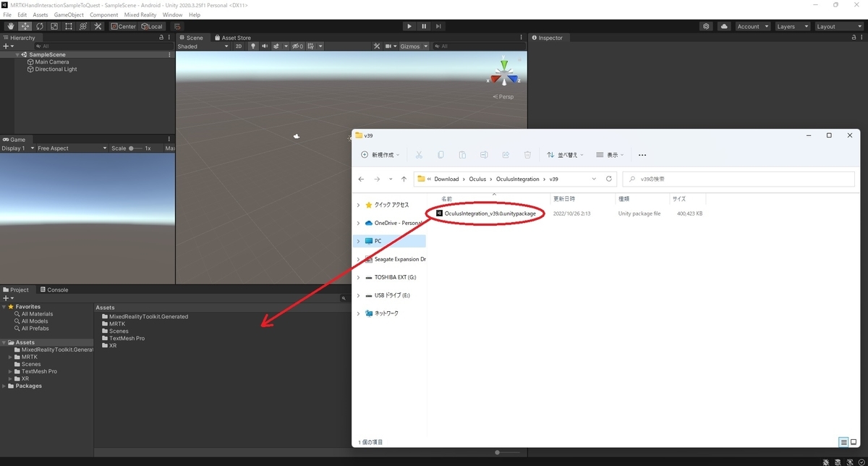Open Display 1 dropdown in Game view

pos(17,148)
